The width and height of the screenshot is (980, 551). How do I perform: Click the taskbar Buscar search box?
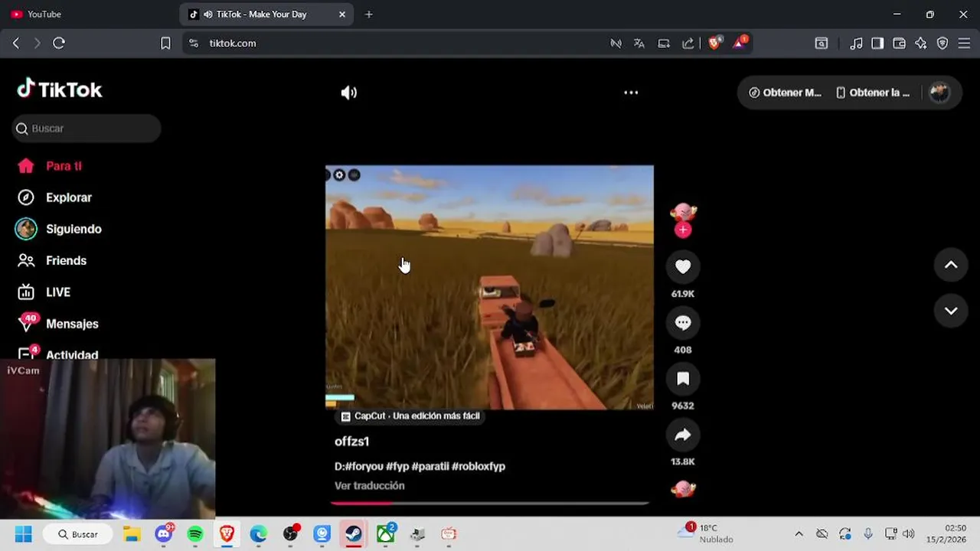[x=78, y=534]
